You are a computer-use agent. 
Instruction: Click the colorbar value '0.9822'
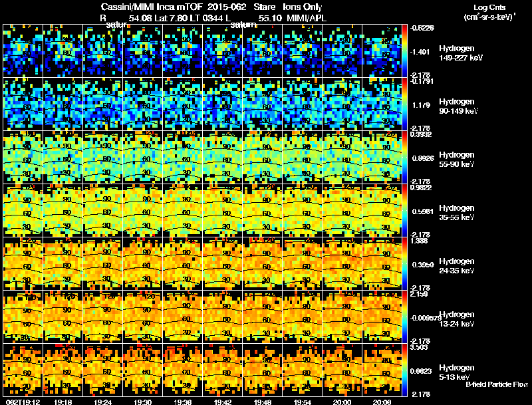point(421,188)
